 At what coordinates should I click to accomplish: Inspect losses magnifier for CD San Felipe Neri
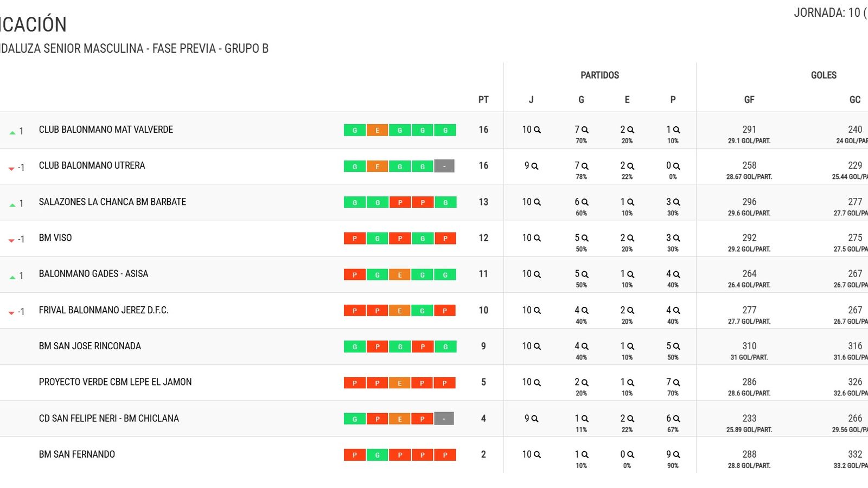(676, 419)
